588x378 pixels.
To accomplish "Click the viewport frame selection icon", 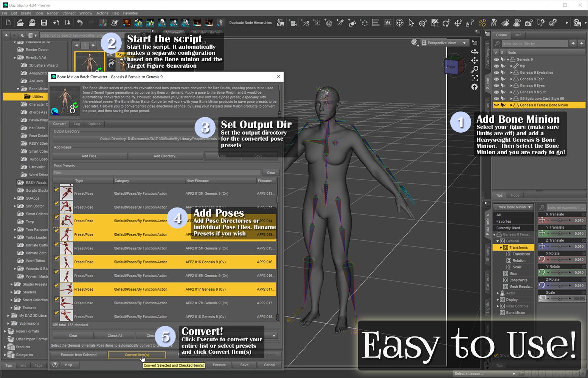I will [x=475, y=78].
